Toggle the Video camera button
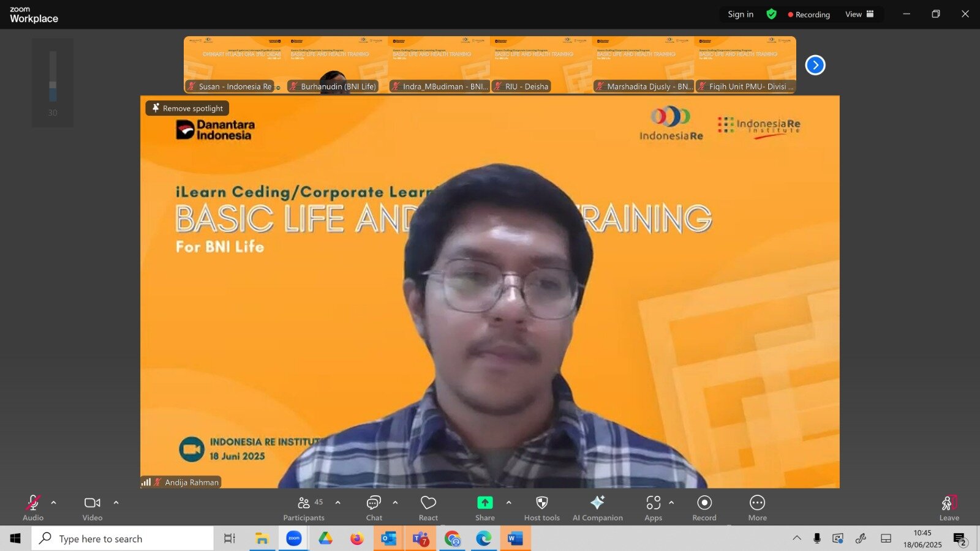 (x=92, y=508)
